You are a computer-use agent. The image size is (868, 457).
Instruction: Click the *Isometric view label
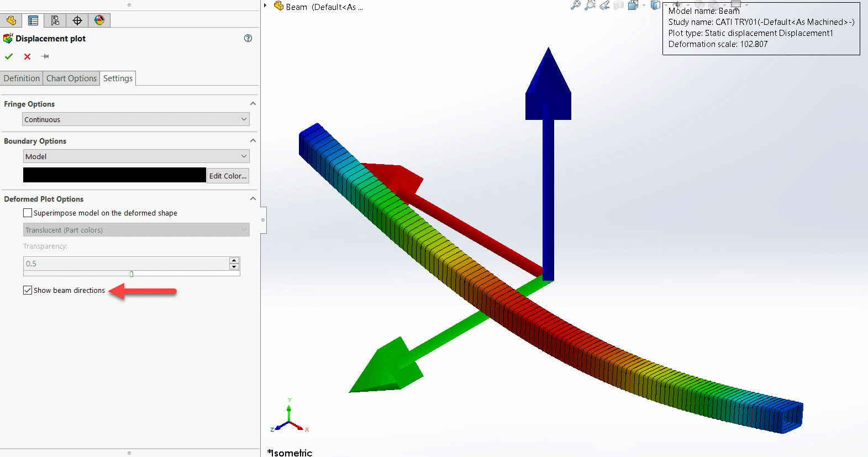coord(290,453)
